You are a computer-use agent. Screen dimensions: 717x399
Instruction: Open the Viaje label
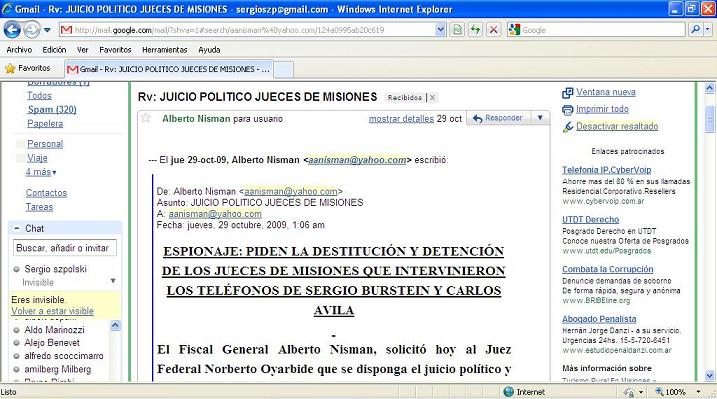(x=37, y=158)
